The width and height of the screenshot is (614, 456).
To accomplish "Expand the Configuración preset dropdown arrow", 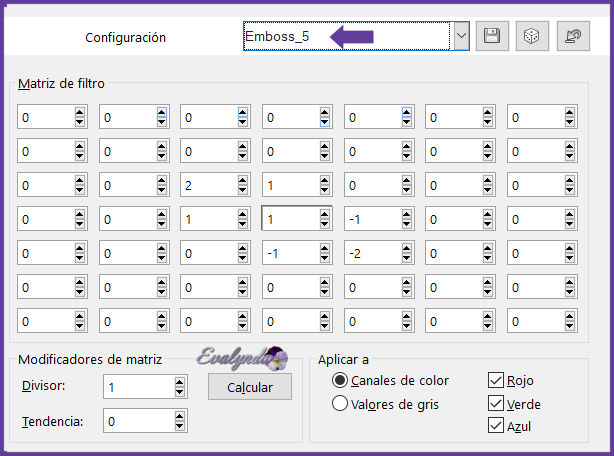I will 461,36.
